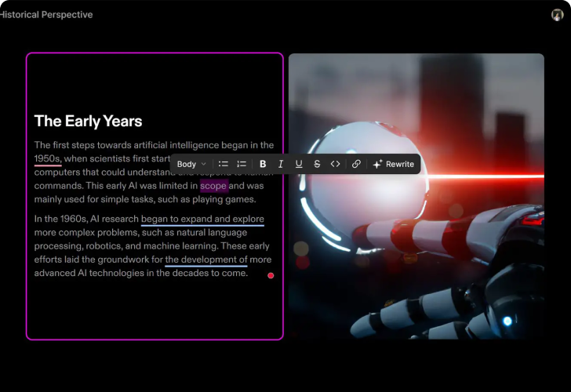Click underlined phrase began to expand and explore
The width and height of the screenshot is (571, 392).
pos(202,219)
